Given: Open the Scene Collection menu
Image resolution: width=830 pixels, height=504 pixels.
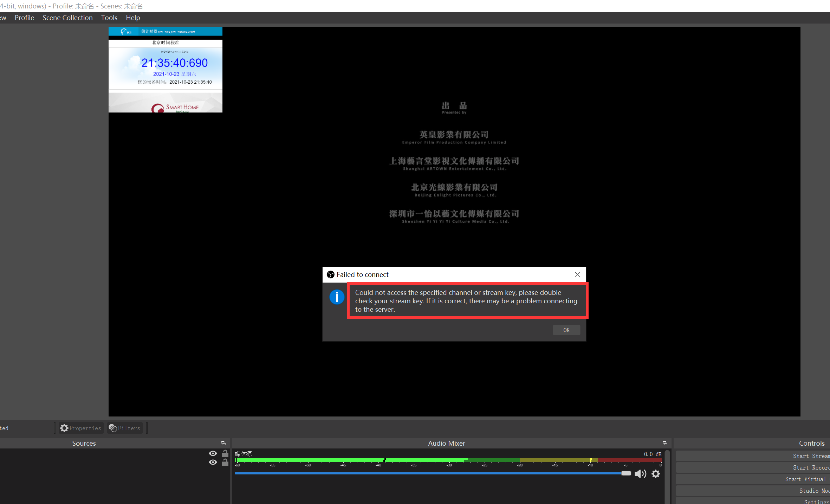Looking at the screenshot, I should click(67, 18).
